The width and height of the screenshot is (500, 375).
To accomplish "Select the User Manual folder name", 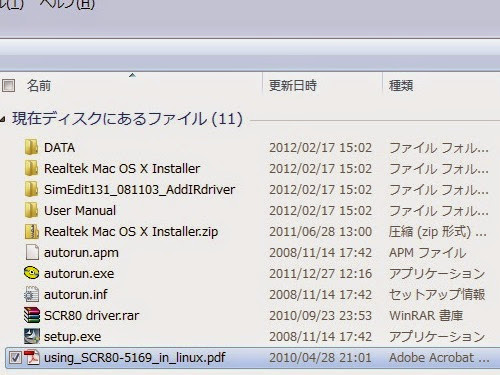I will coord(80,210).
